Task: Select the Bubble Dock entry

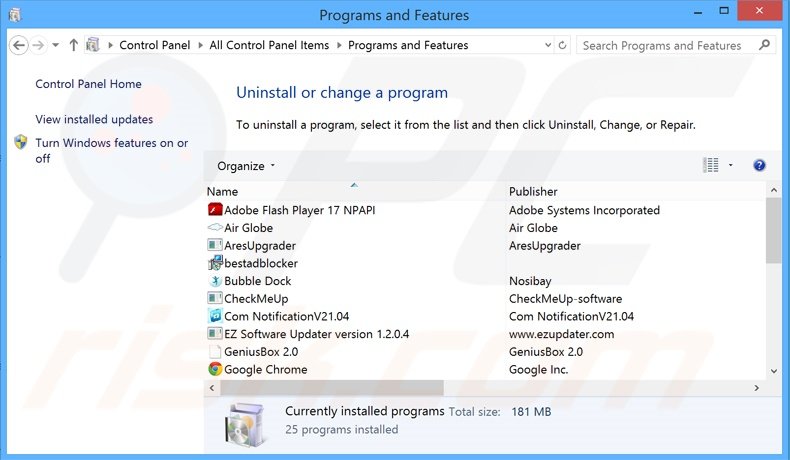Action: [x=257, y=281]
